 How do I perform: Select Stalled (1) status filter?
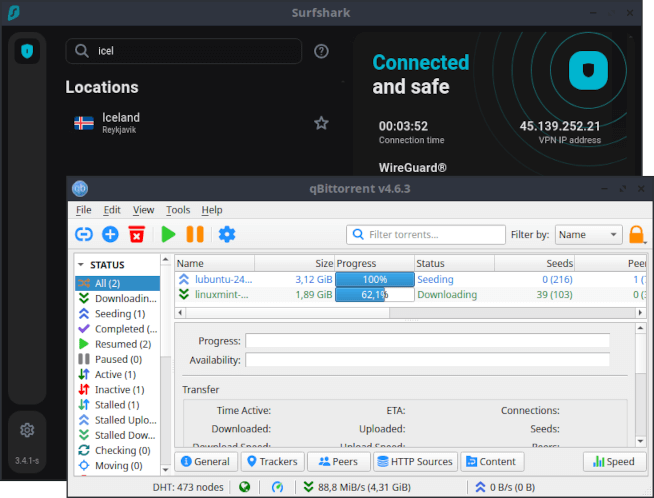pos(118,405)
